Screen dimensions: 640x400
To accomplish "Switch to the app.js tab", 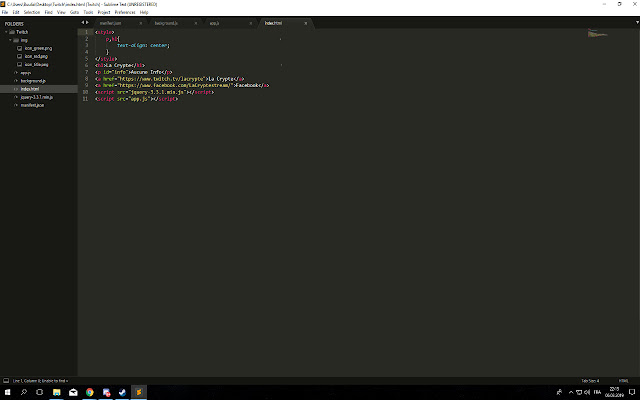I will click(x=214, y=21).
